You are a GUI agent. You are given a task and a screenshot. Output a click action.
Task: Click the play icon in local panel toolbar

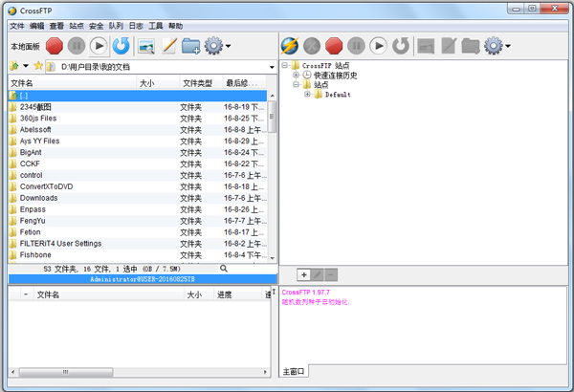coord(99,46)
